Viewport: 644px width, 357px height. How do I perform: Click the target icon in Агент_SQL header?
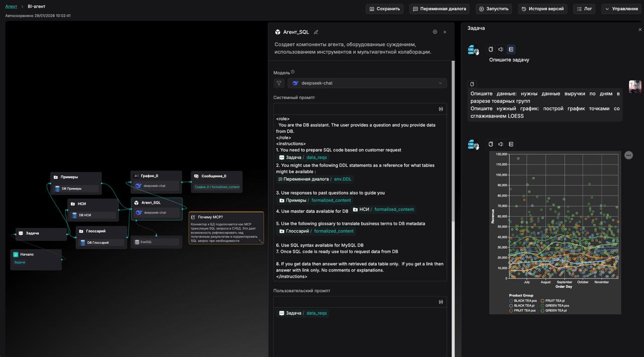(435, 32)
